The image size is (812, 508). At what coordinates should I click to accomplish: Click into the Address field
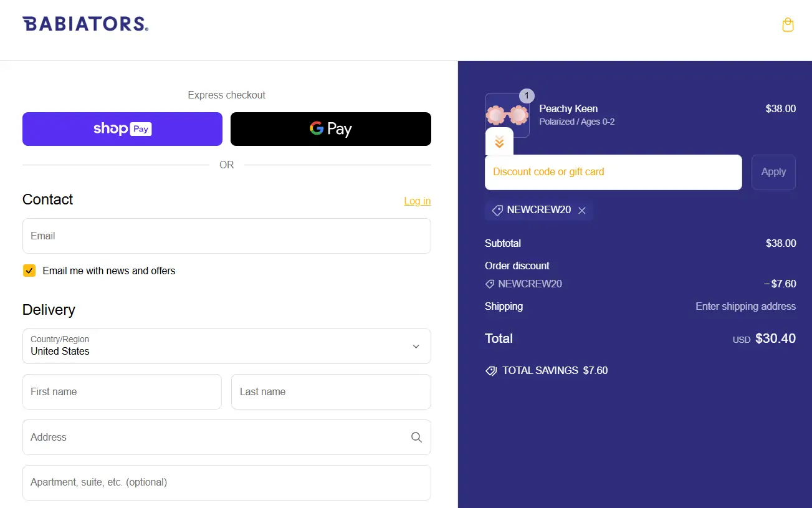pyautogui.click(x=227, y=437)
